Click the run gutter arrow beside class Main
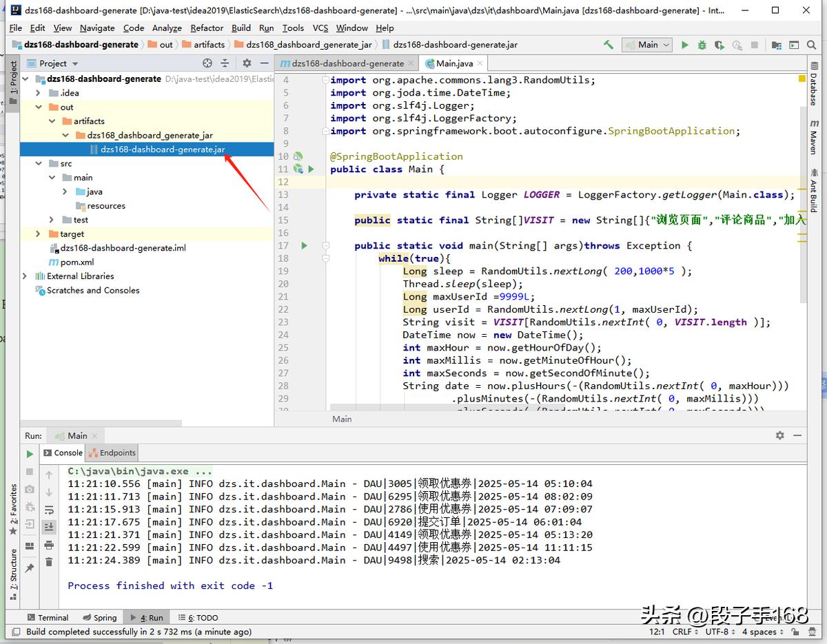The image size is (827, 644). tap(311, 169)
